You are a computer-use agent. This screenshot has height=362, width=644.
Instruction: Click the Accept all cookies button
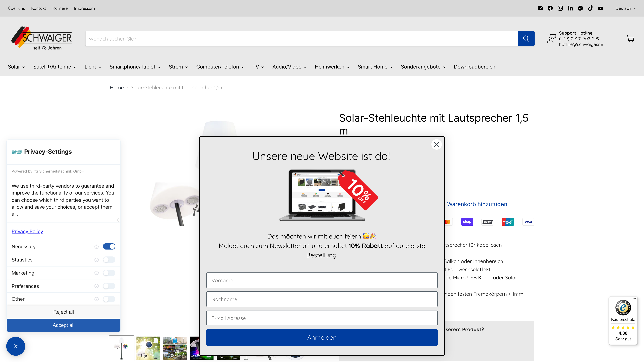point(63,325)
